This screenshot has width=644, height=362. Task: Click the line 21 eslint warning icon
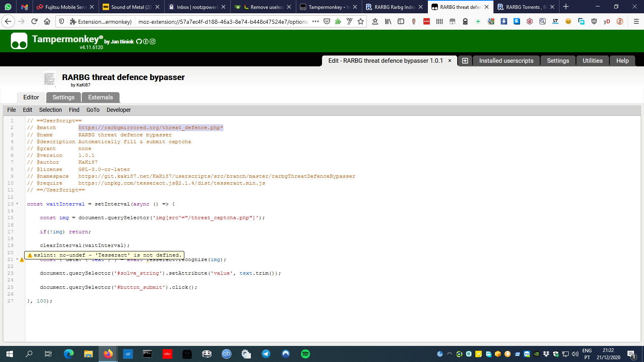coord(22,260)
